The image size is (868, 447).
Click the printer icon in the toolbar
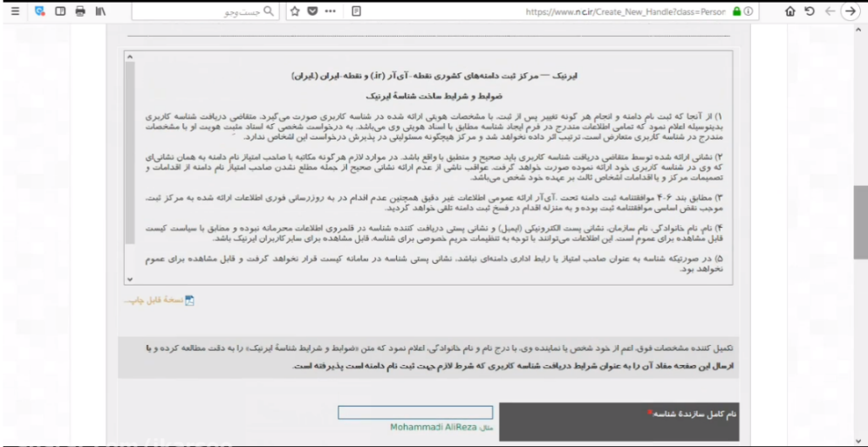click(80, 11)
